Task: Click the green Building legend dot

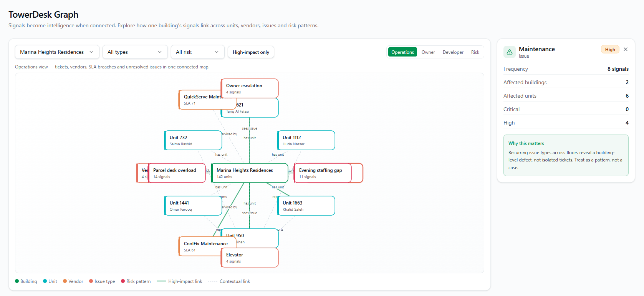Action: click(x=17, y=281)
